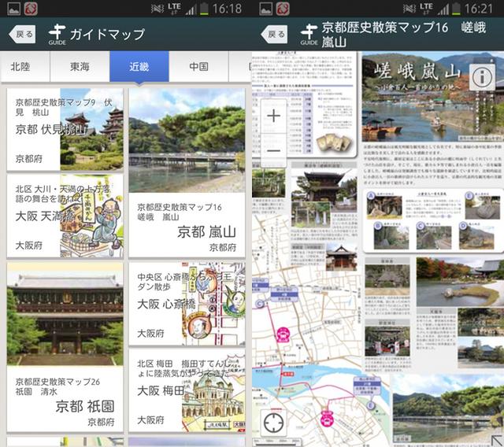The height and width of the screenshot is (447, 504).
Task: Tap the photo labeled D in the spots panel
Action: [x=476, y=237]
